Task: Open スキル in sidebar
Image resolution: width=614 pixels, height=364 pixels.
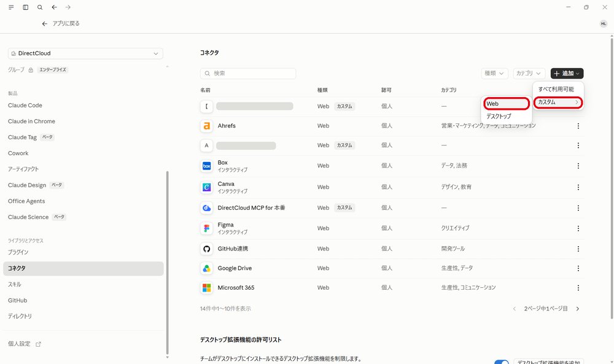Action: [15, 285]
